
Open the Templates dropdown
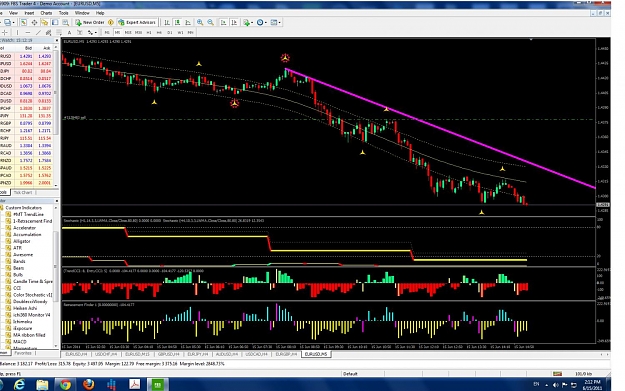(x=275, y=22)
